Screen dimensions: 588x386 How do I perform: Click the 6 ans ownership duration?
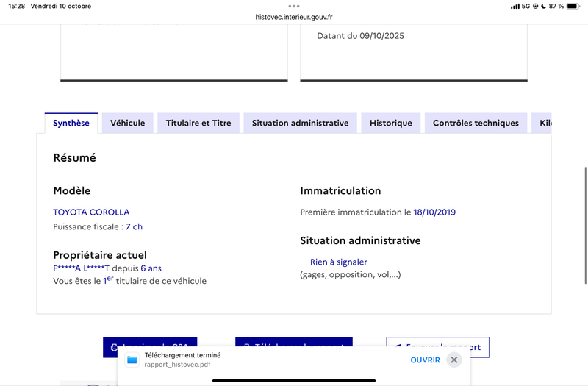point(151,268)
